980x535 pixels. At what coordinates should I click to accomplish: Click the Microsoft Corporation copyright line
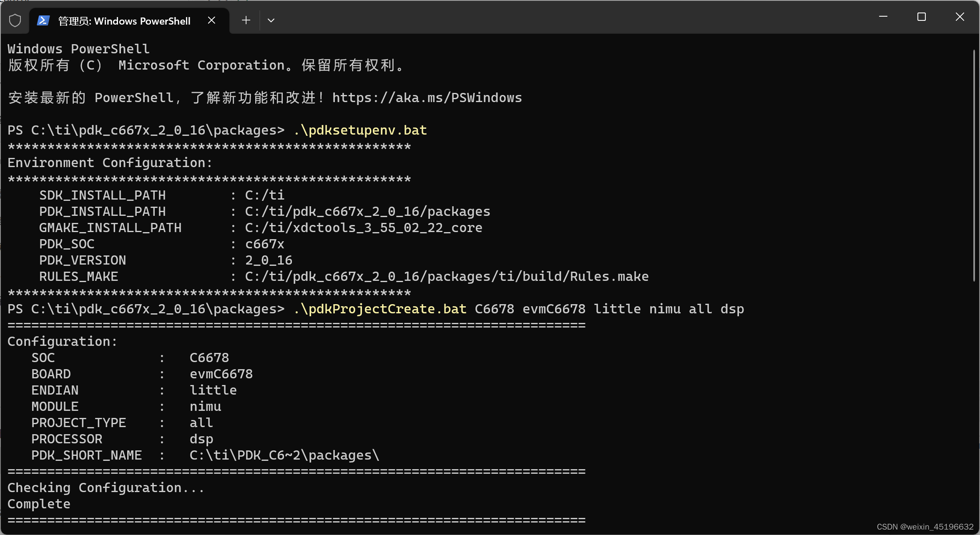(206, 65)
